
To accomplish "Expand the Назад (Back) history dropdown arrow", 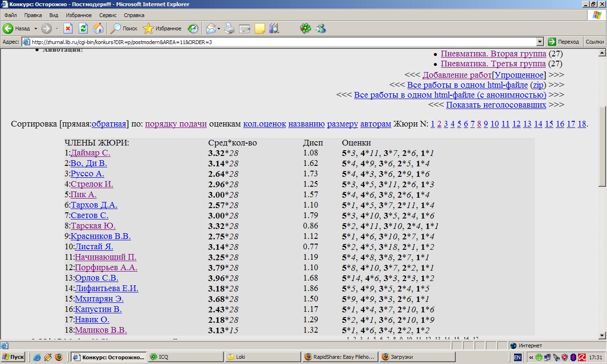I will point(36,28).
